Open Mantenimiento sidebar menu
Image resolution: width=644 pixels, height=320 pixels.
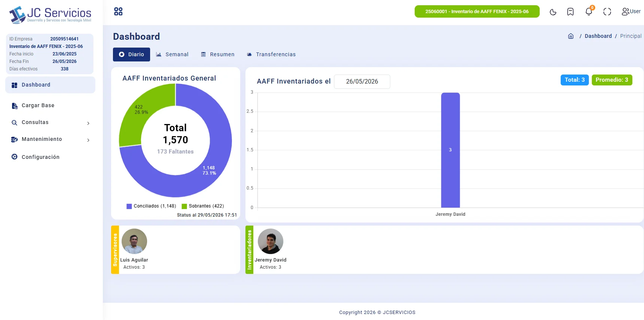[x=50, y=139]
